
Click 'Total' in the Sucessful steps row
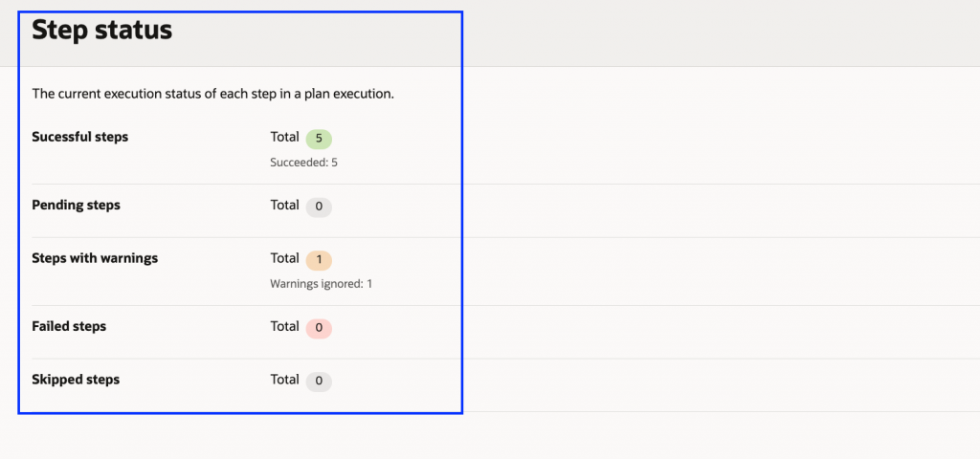click(284, 137)
